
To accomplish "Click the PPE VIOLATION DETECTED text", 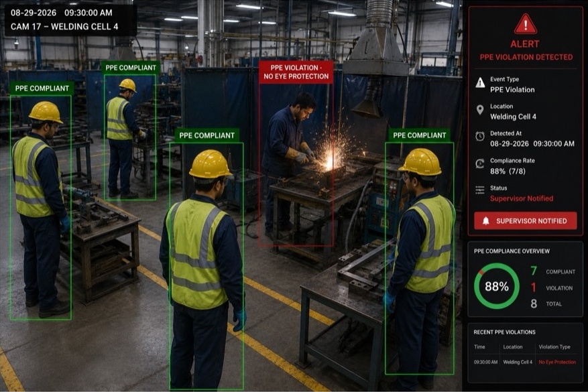I will 526,57.
